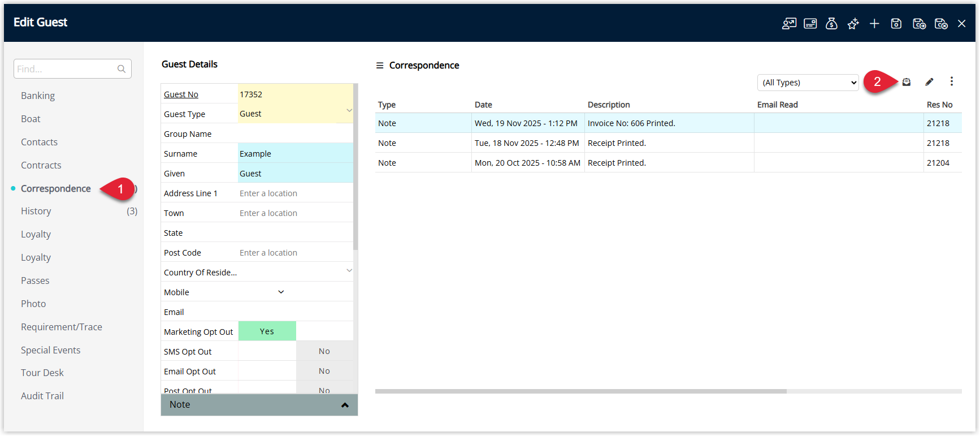The image size is (980, 436).
Task: Click the guest portal person-screen icon
Action: click(x=789, y=24)
